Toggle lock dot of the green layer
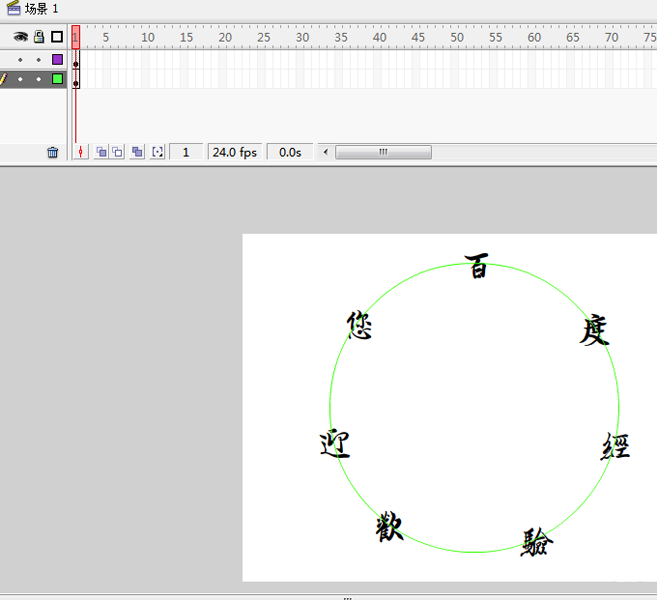The height and width of the screenshot is (600, 657). click(39, 79)
